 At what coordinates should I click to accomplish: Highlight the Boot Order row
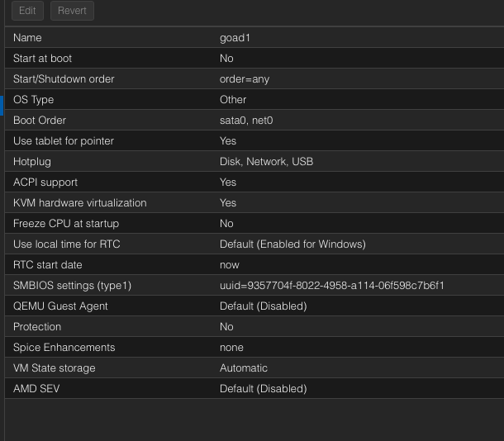click(x=248, y=121)
